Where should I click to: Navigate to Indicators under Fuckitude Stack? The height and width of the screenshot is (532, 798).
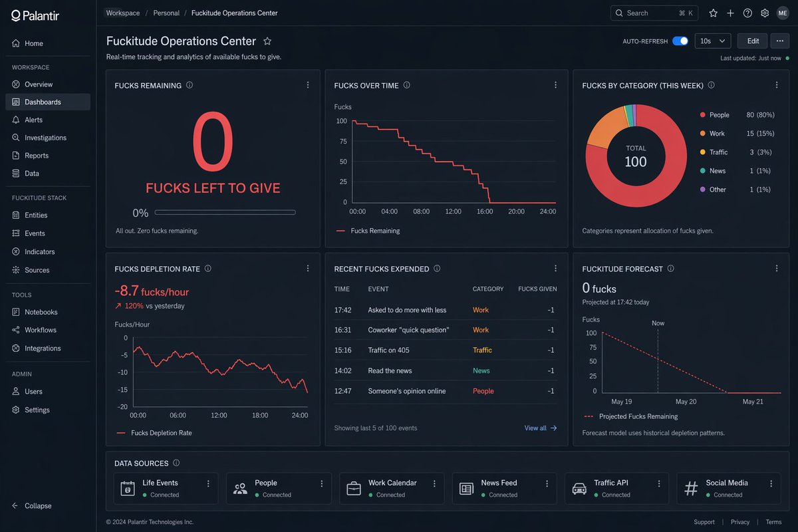41,251
